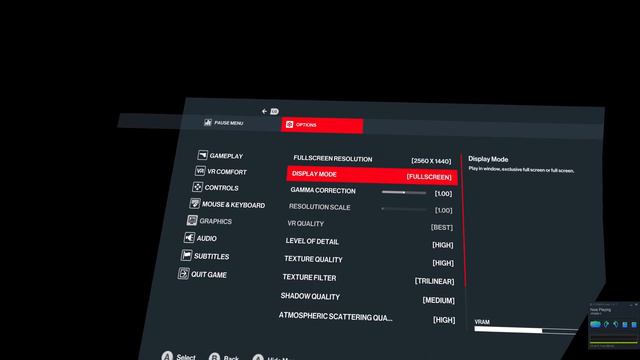Select the Options tab
Viewport: 640px width, 360px height.
tap(322, 125)
